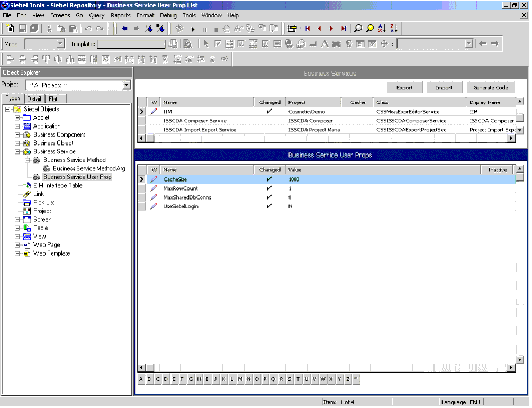Expand the Screen tree node
Image resolution: width=532 pixels, height=408 pixels.
coord(17,220)
